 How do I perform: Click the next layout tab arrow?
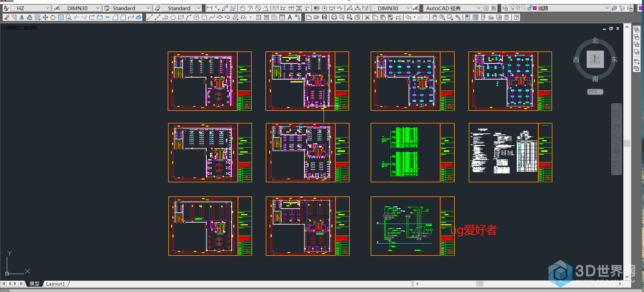15,284
